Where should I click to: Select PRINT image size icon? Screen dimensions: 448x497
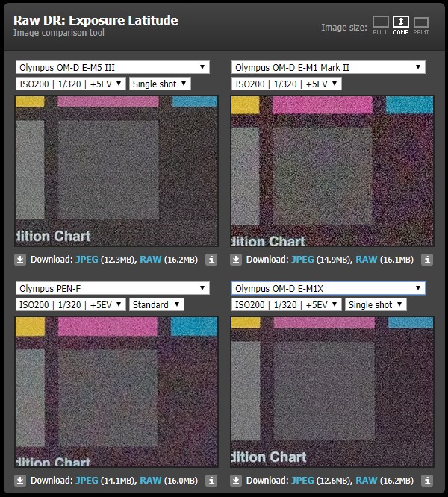coord(421,24)
